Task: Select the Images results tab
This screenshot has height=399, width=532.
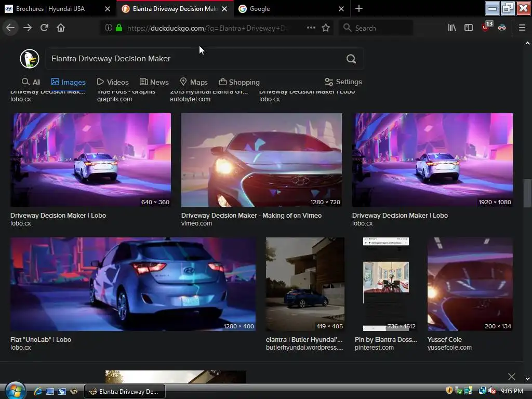Action: (68, 82)
